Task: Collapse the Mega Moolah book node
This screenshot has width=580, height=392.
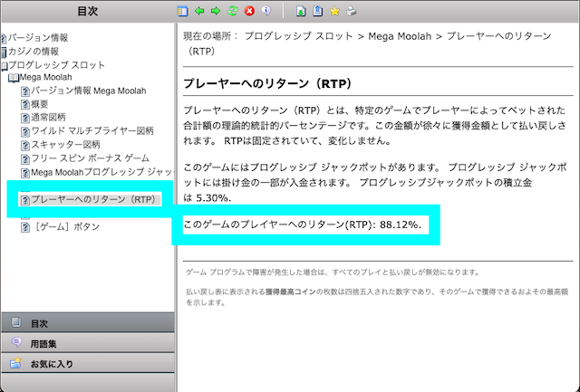Action: click(13, 79)
